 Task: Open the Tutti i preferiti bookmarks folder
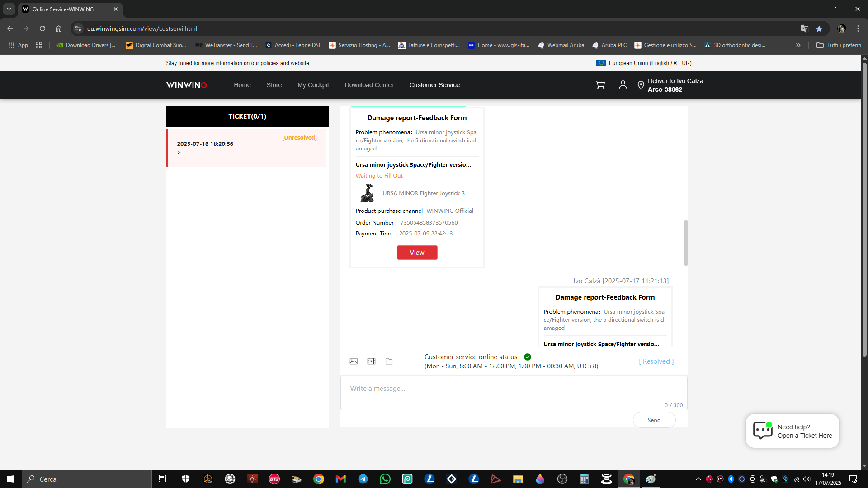(839, 45)
